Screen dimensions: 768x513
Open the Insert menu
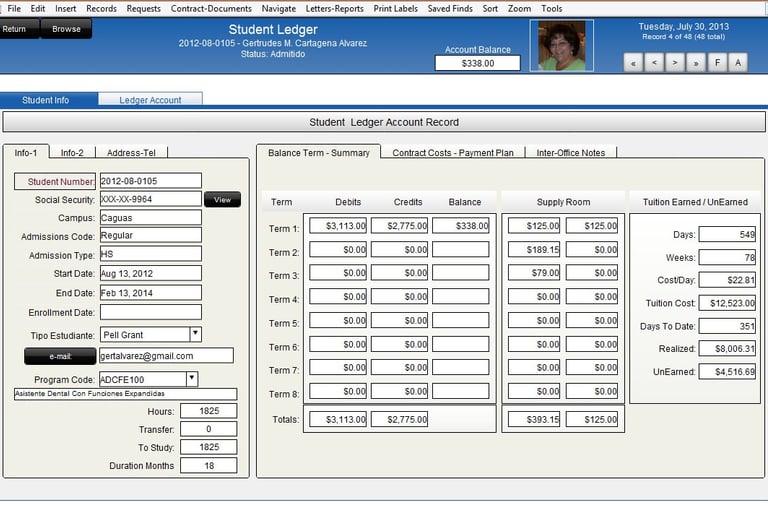[66, 8]
